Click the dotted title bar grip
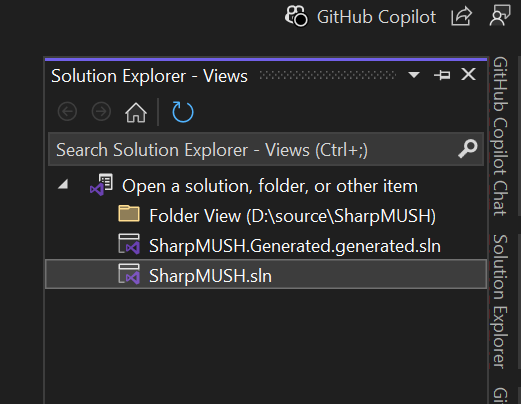The height and width of the screenshot is (404, 521). pyautogui.click(x=328, y=75)
